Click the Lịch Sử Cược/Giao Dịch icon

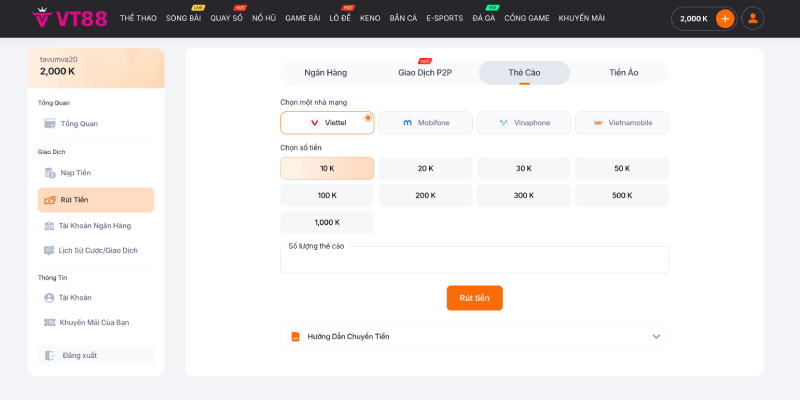(x=49, y=250)
